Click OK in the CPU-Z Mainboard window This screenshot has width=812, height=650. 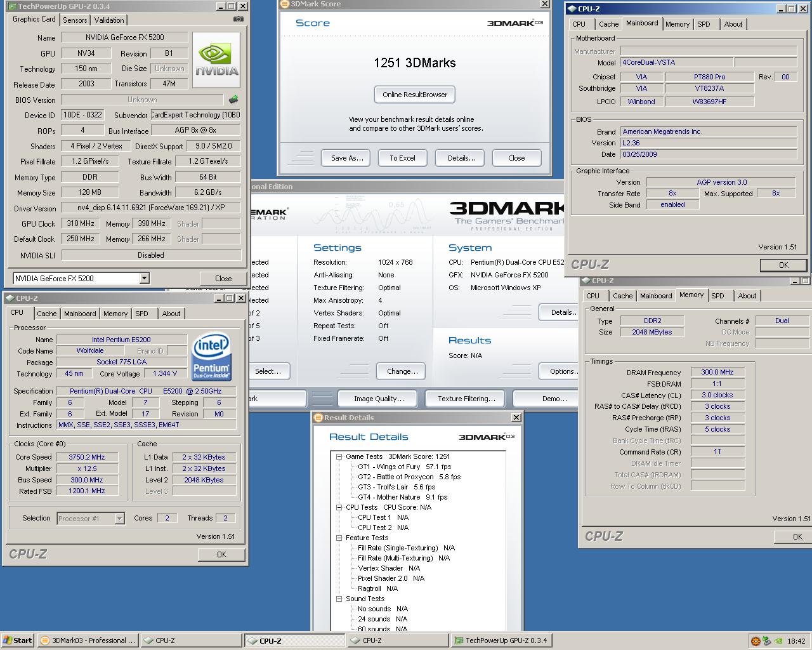pyautogui.click(x=783, y=265)
